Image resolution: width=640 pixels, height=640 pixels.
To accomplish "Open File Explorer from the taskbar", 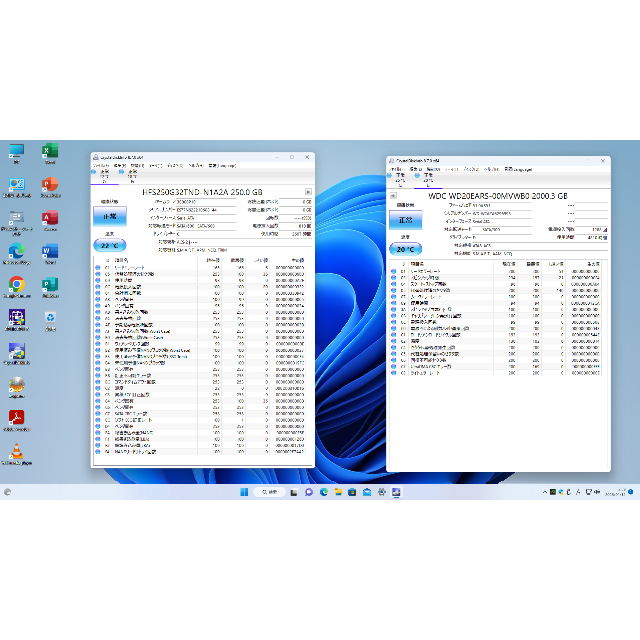I will (x=338, y=492).
